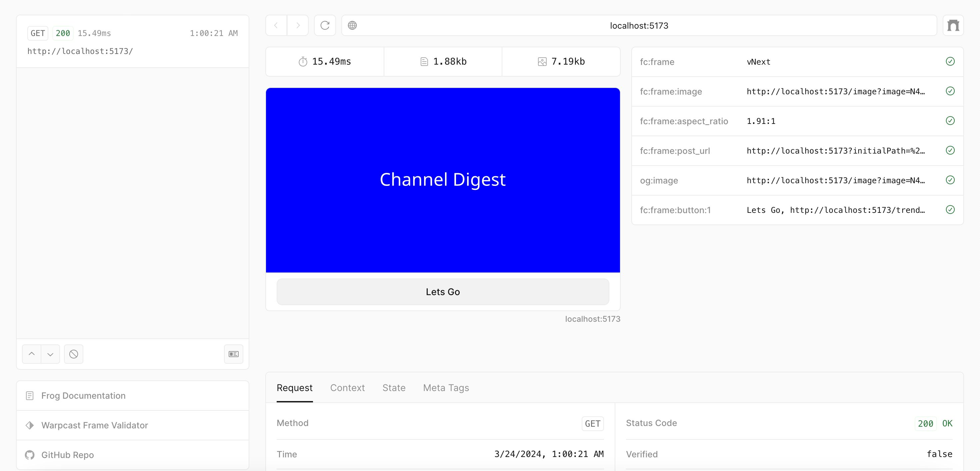
Task: Switch to the Context tab
Action: [347, 388]
